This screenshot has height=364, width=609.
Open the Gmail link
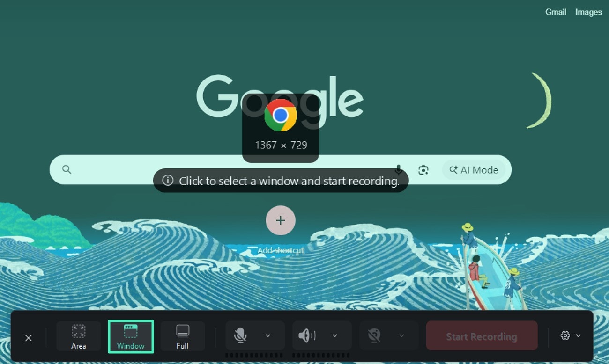(556, 12)
